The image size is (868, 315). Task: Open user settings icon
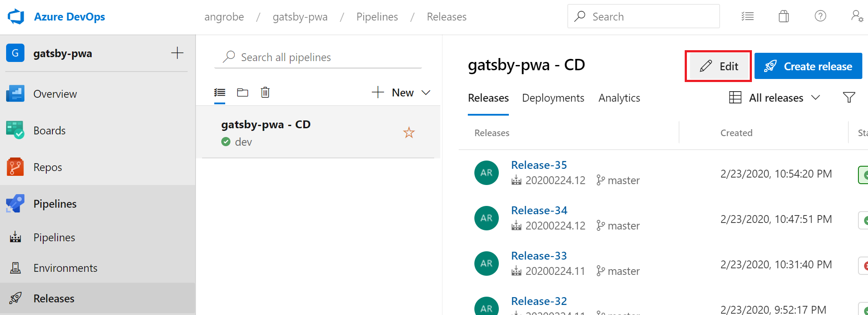point(857,17)
